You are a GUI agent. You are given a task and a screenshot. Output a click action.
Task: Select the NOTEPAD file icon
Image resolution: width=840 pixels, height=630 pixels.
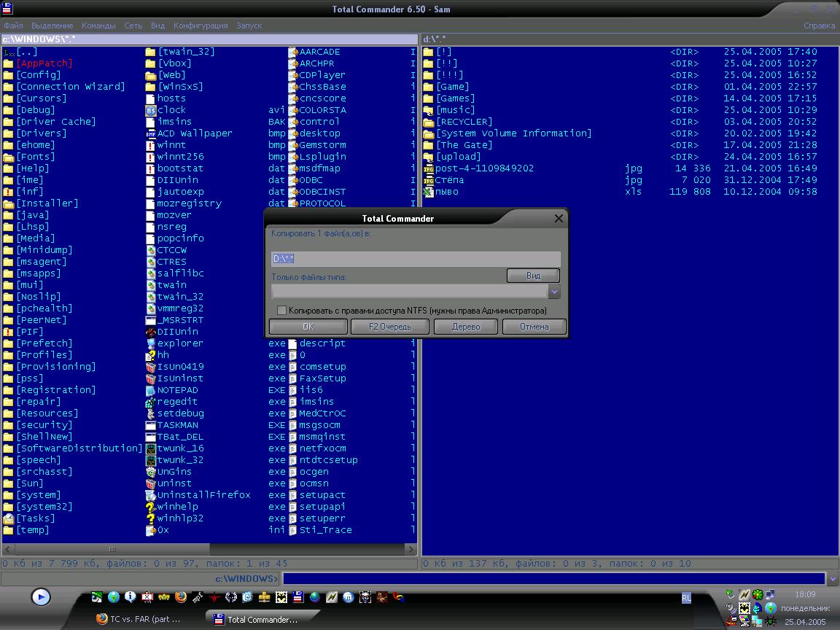pos(150,390)
